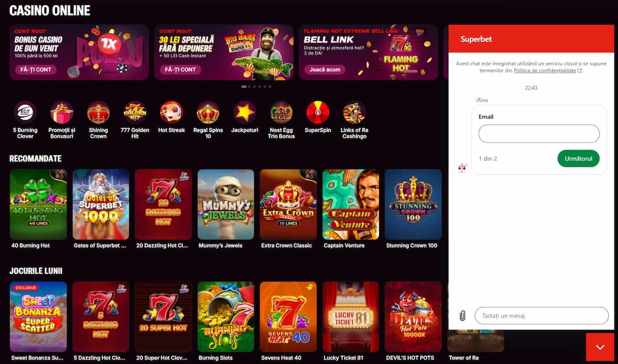The image size is (618, 364).
Task: Attach a file with the paperclip icon
Action: tap(462, 316)
